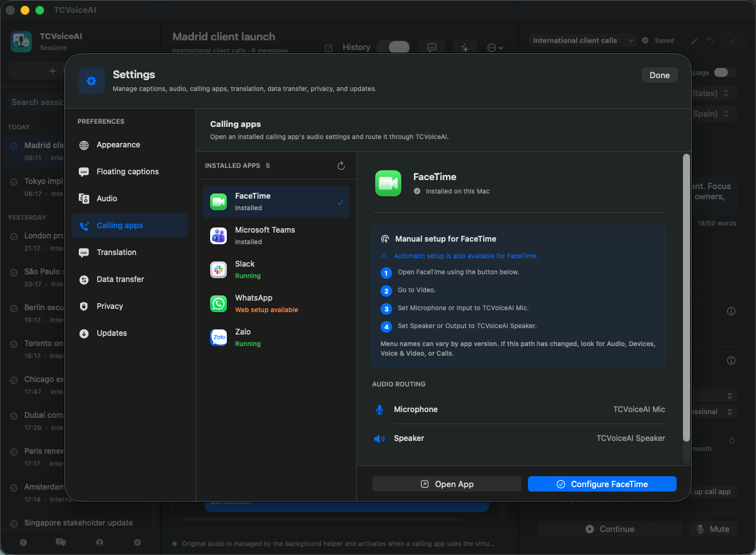Toggle the History switch in main window
Image resolution: width=756 pixels, height=555 pixels.
click(393, 47)
